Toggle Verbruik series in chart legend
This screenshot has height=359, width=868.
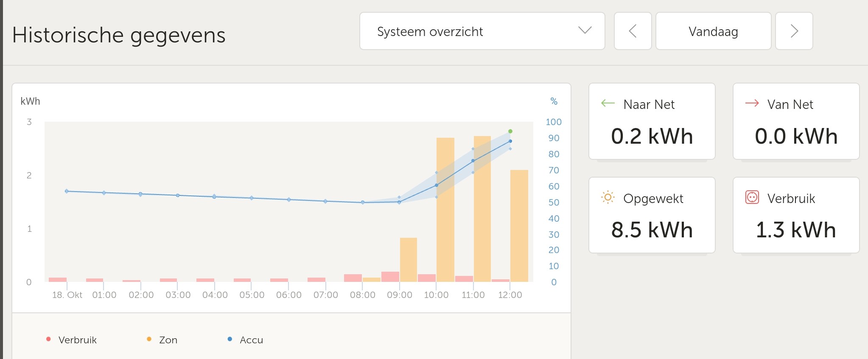pos(77,340)
